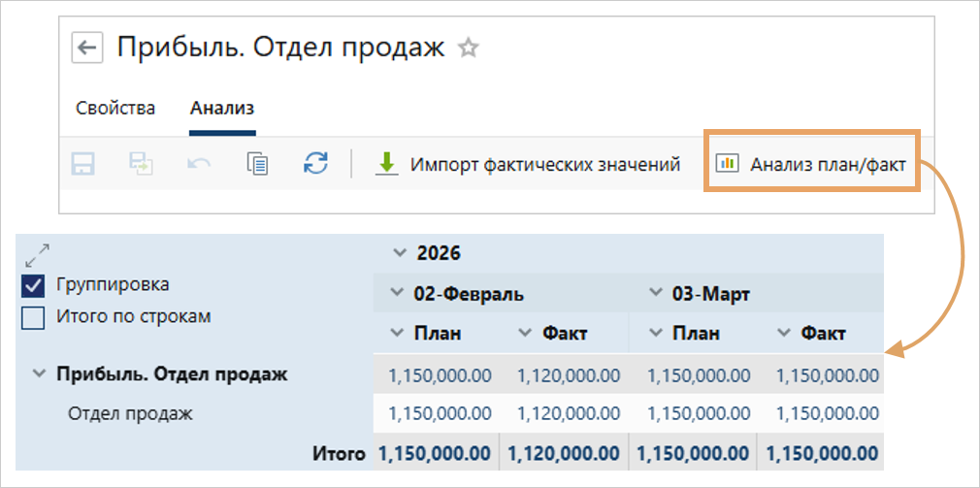Open the План column dropdown under 02-Февраль
This screenshot has height=488, width=980.
[x=396, y=334]
